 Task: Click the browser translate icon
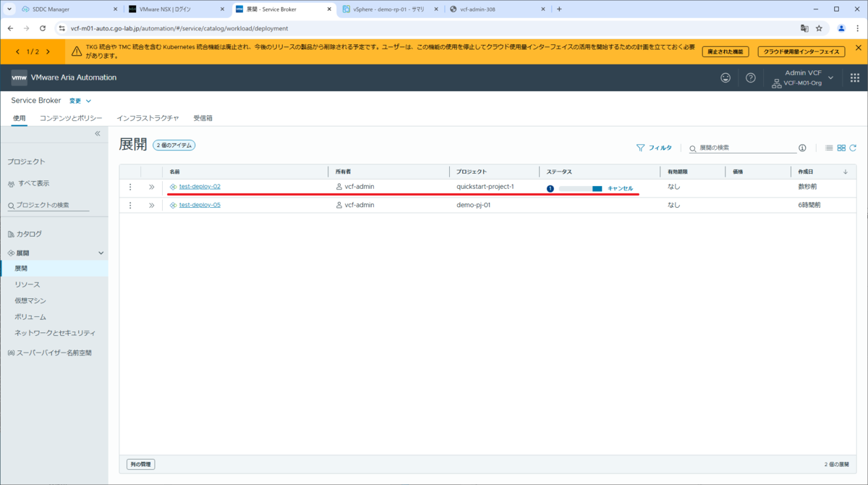coord(804,28)
